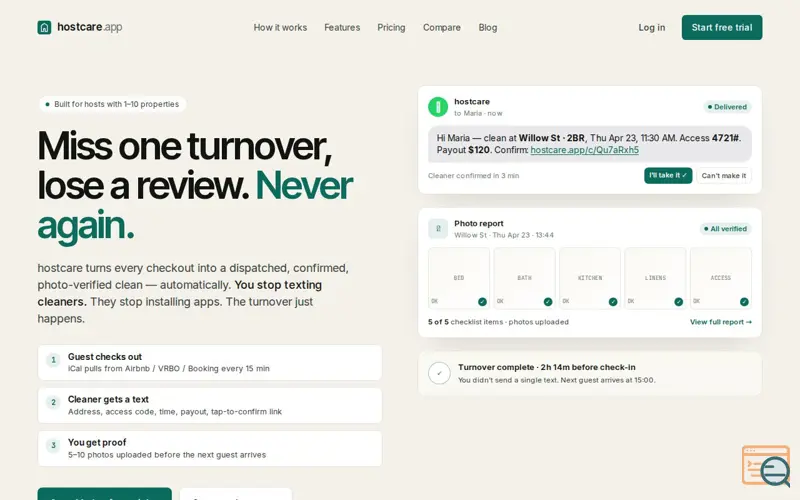
Task: Click the All verified badge
Action: 726,229
